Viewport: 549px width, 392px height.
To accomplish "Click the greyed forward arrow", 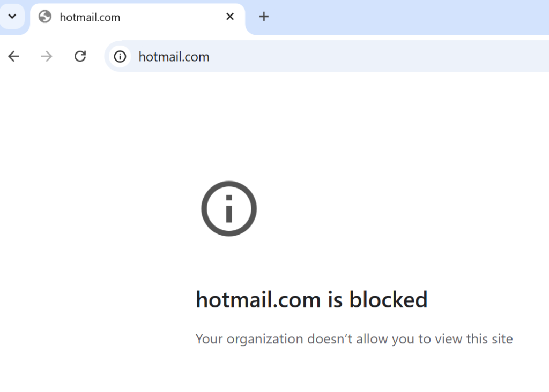I will pyautogui.click(x=46, y=56).
